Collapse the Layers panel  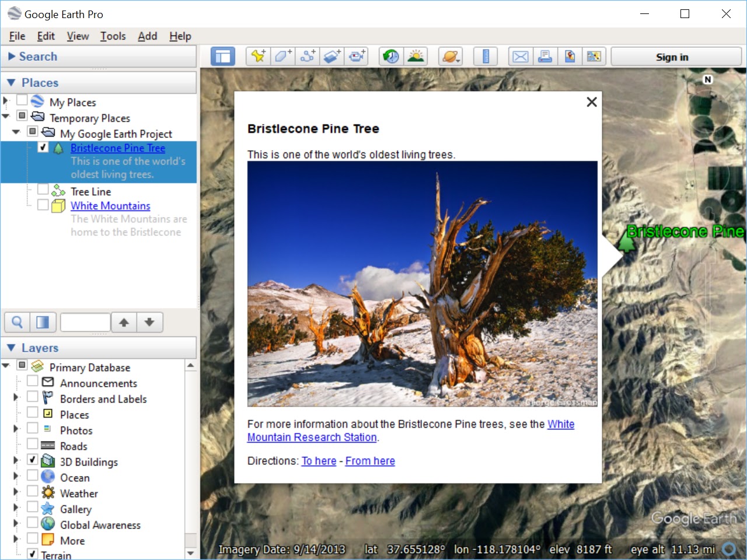pos(11,348)
